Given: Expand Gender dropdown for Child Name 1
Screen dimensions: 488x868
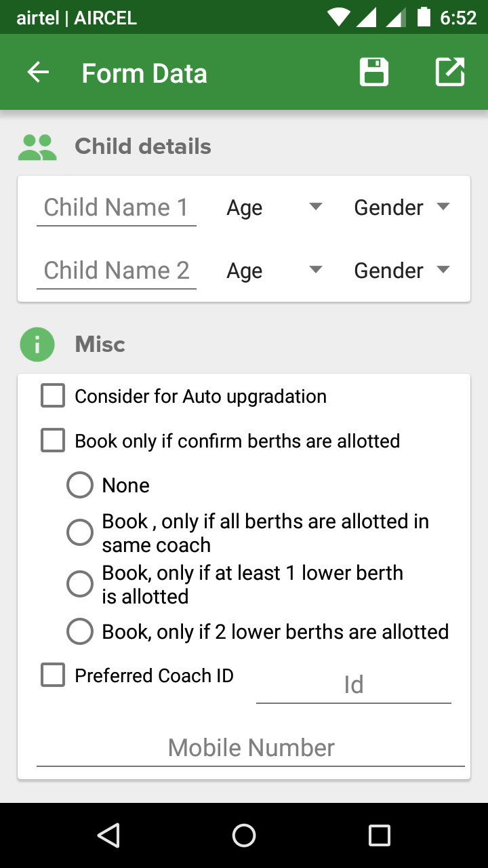Looking at the screenshot, I should [x=401, y=208].
